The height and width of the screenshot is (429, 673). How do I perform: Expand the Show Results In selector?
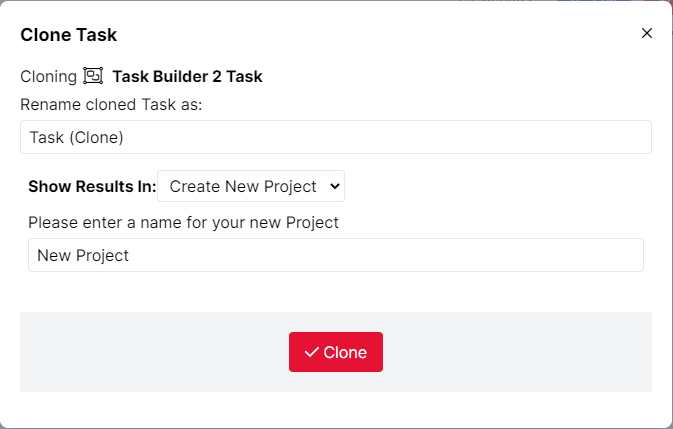click(251, 186)
